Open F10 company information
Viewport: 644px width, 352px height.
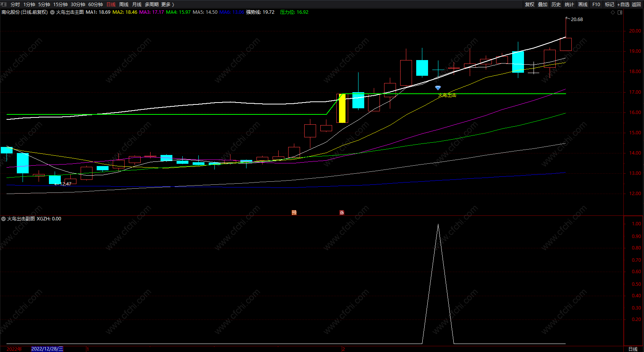tap(596, 5)
